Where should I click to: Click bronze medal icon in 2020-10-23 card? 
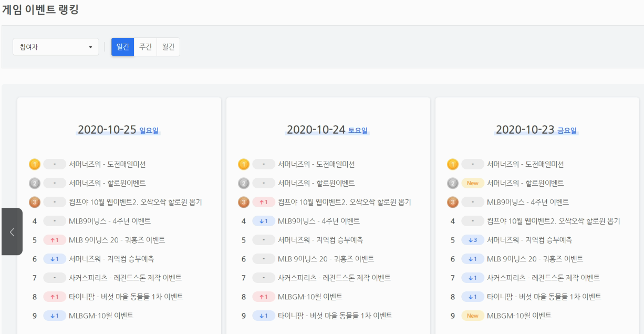pyautogui.click(x=453, y=202)
